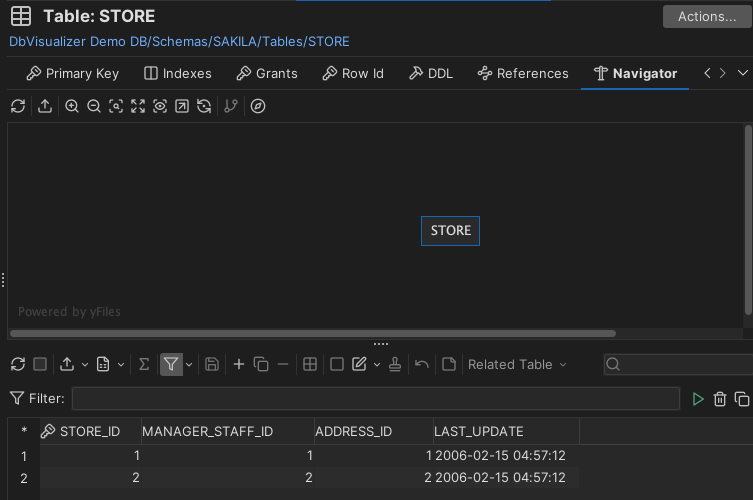Click the compass icon in graph toolbar
Viewport: 753px width, 500px height.
(x=258, y=106)
